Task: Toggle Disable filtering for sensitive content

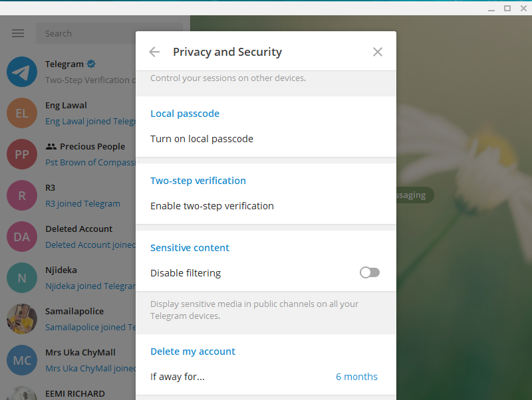Action: pos(370,272)
